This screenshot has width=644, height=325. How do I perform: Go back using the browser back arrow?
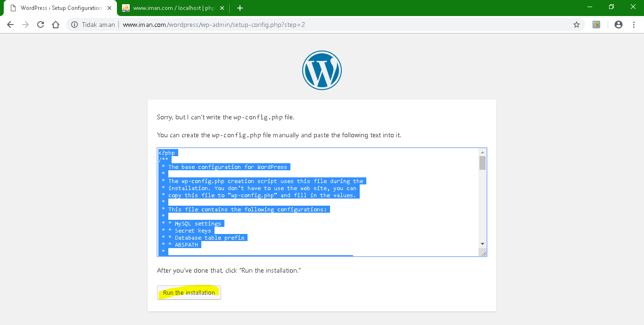[x=10, y=25]
